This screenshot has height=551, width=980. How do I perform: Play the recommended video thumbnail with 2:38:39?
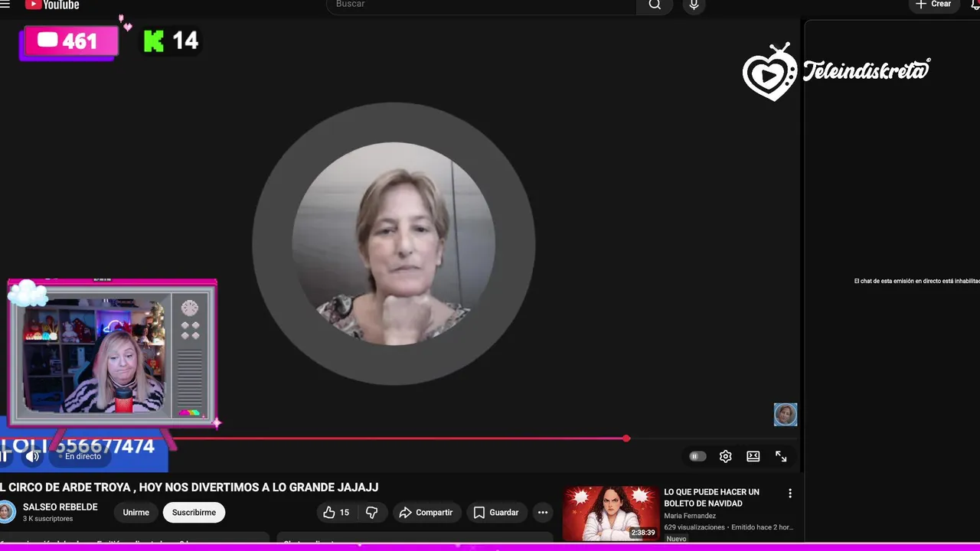click(x=610, y=514)
